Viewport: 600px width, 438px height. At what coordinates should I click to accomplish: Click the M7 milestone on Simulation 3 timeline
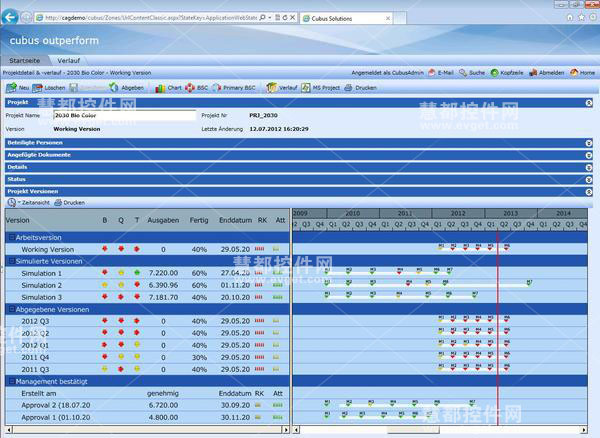[x=474, y=294]
